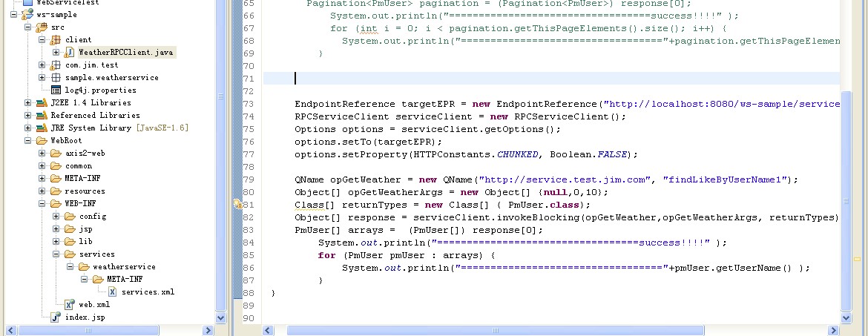Image resolution: width=868 pixels, height=336 pixels.
Task: Click the src source folder icon
Action: [41, 27]
